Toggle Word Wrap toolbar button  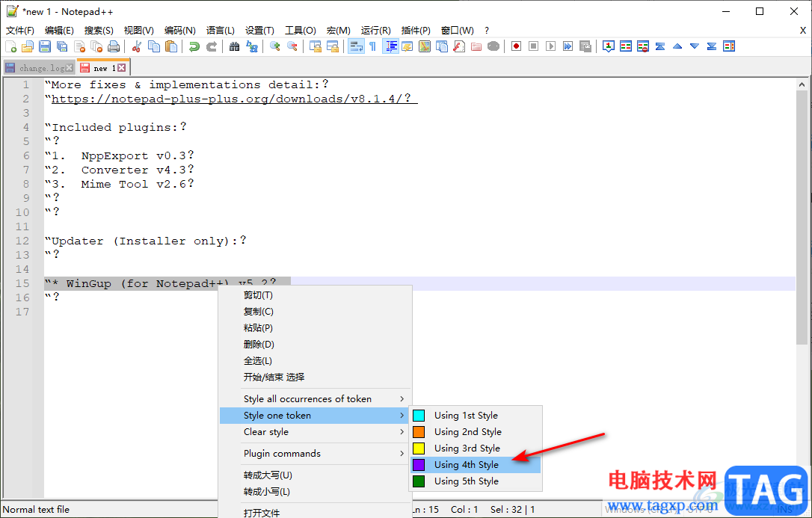pos(356,46)
